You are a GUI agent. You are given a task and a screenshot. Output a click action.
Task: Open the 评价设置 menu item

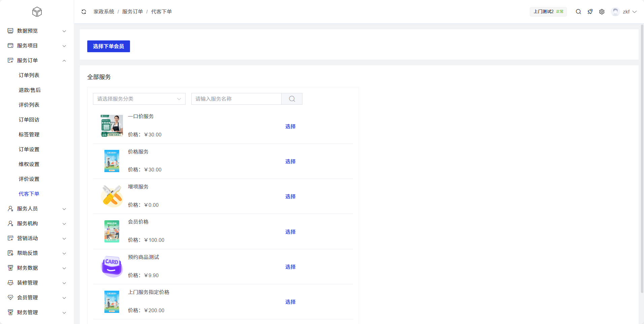click(29, 179)
